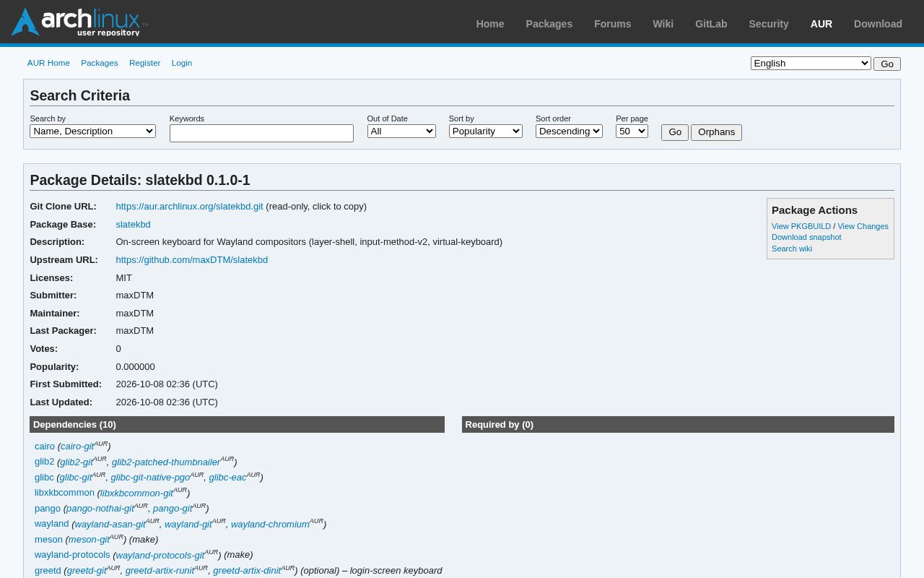Viewport: 924px width, 578px height.
Task: Change the Per page 50 dropdown
Action: point(632,131)
